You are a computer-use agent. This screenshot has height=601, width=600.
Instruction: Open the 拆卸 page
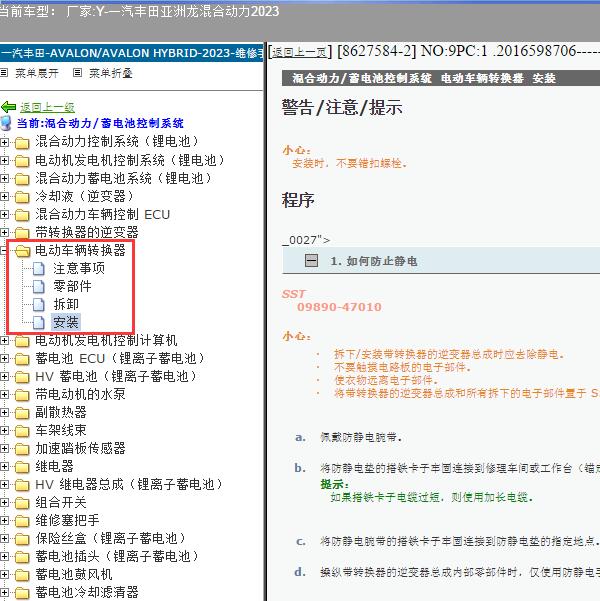tap(66, 304)
